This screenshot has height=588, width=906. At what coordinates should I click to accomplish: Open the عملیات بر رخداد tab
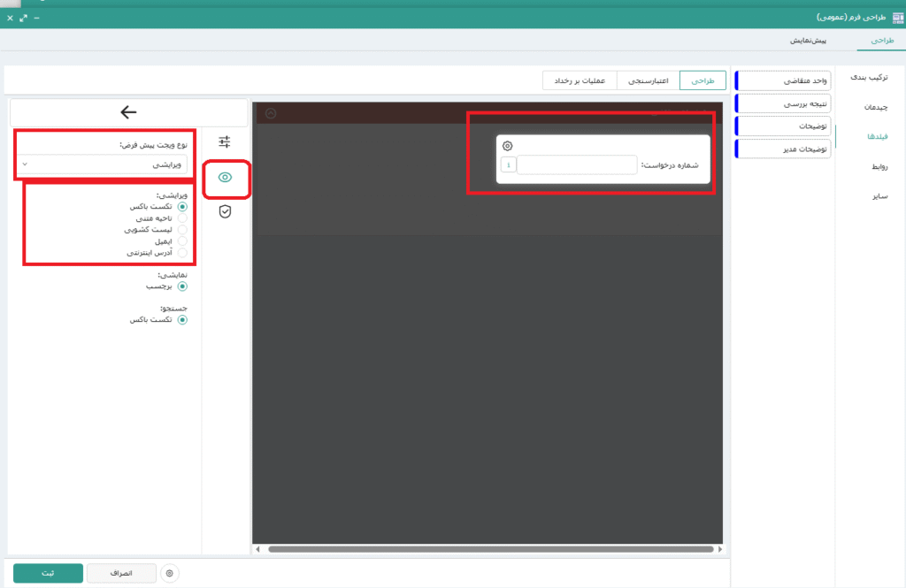point(580,80)
